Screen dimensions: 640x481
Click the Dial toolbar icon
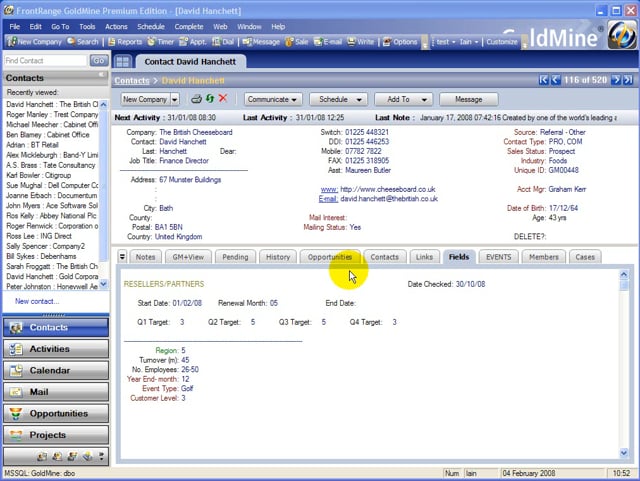coord(223,42)
